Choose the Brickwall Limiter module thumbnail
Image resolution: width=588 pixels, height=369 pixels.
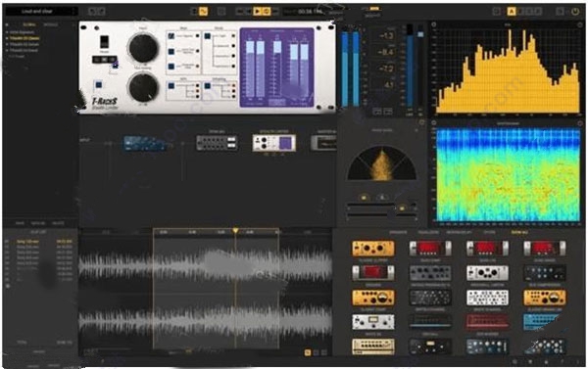coord(487,273)
